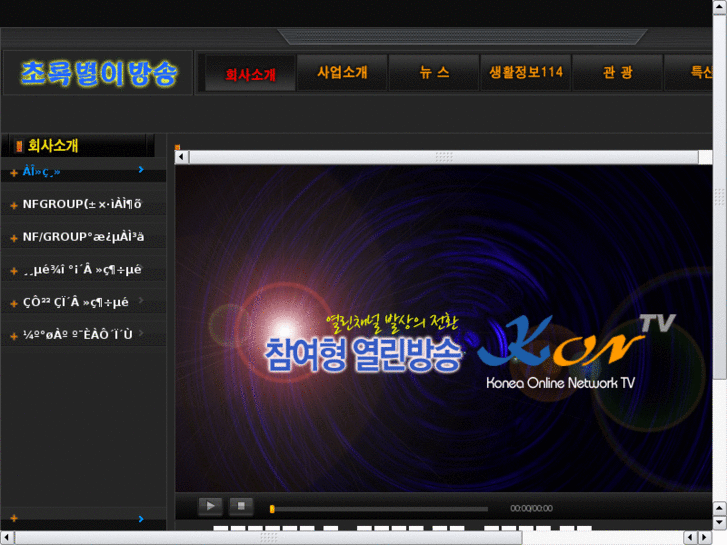Click the blue chevron at the sidebar bottom

[x=141, y=519]
